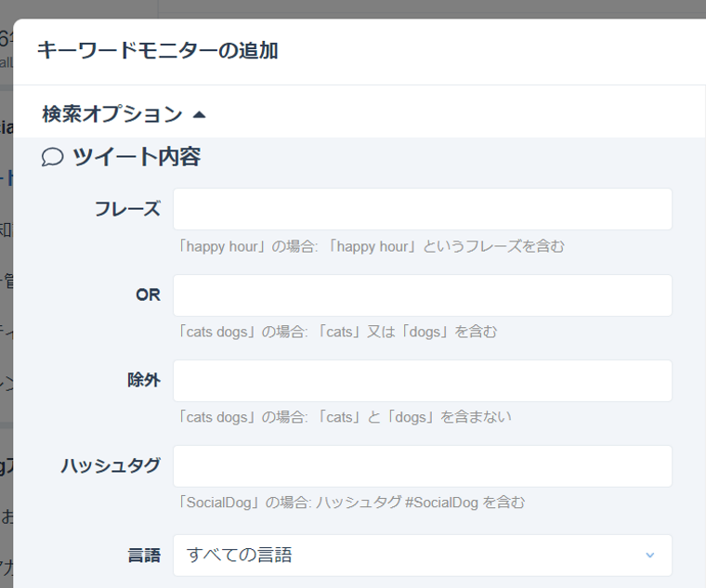Click the hint ending with を含まない
Viewport: 706px width, 588px height.
click(x=345, y=417)
